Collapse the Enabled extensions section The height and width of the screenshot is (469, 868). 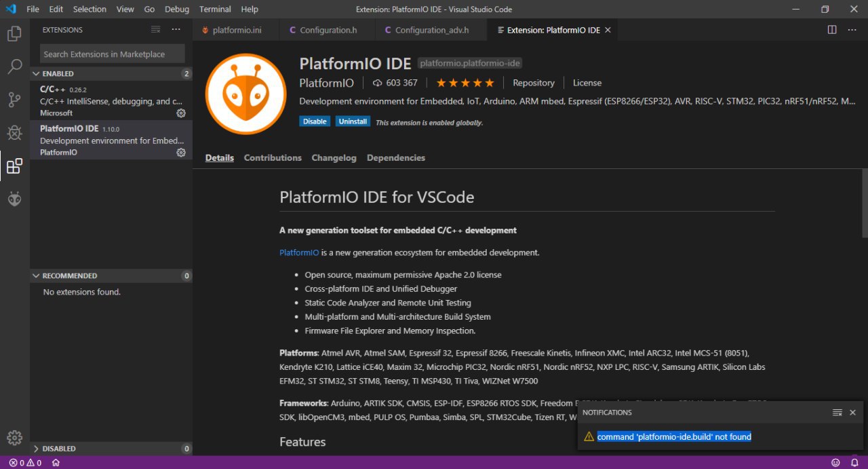111,73
